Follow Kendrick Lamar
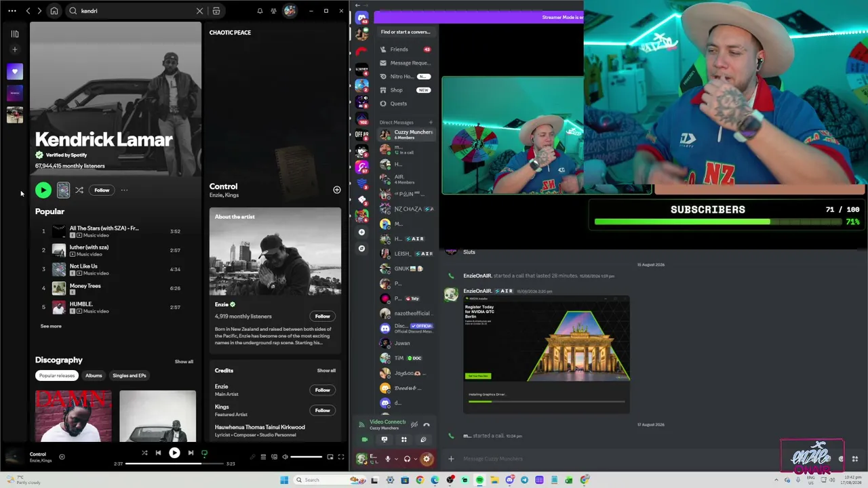 (102, 190)
